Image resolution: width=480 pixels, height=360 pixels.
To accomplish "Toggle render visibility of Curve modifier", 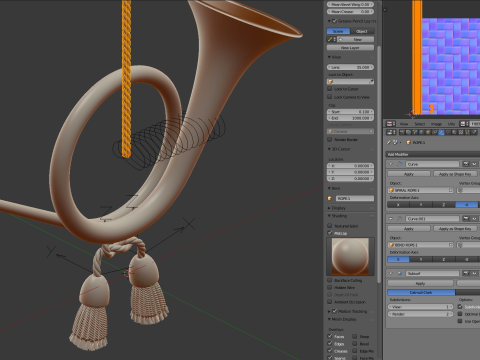I will [x=466, y=164].
